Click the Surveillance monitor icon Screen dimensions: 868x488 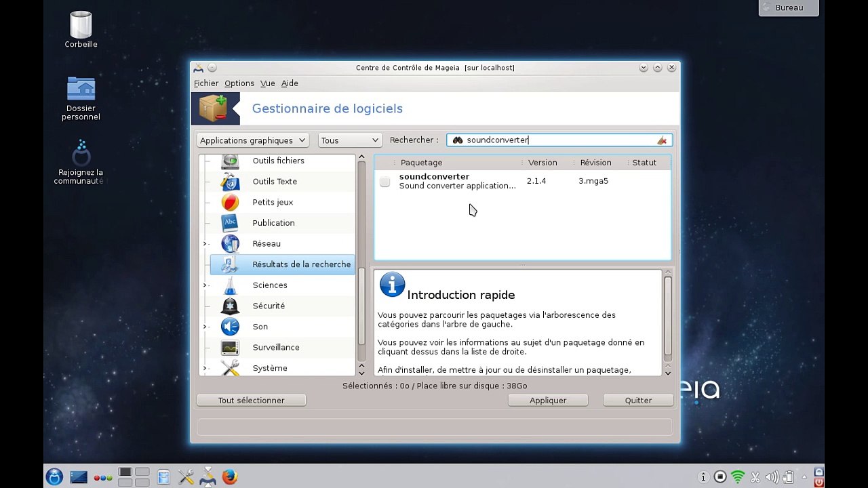click(x=230, y=347)
